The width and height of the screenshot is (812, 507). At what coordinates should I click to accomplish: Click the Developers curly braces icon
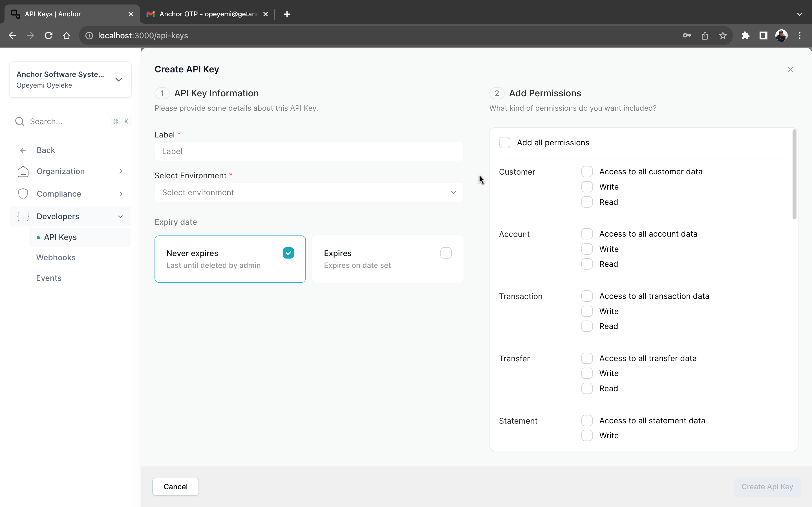click(x=23, y=216)
